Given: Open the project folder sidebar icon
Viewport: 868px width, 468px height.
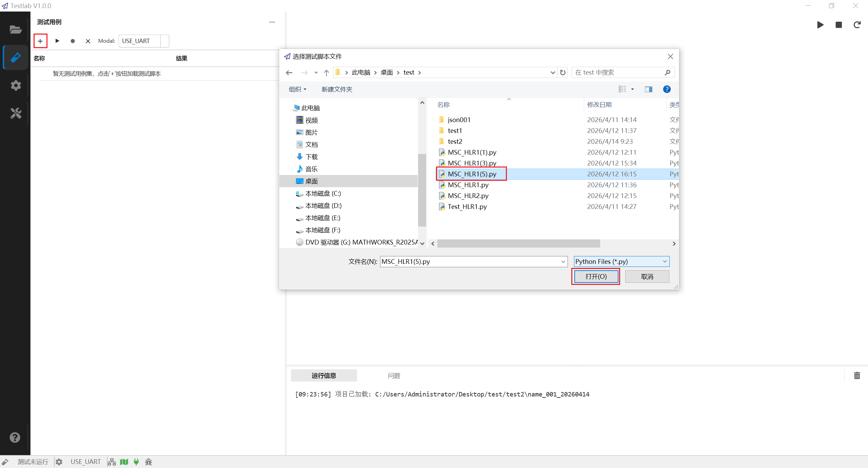Looking at the screenshot, I should click(16, 30).
